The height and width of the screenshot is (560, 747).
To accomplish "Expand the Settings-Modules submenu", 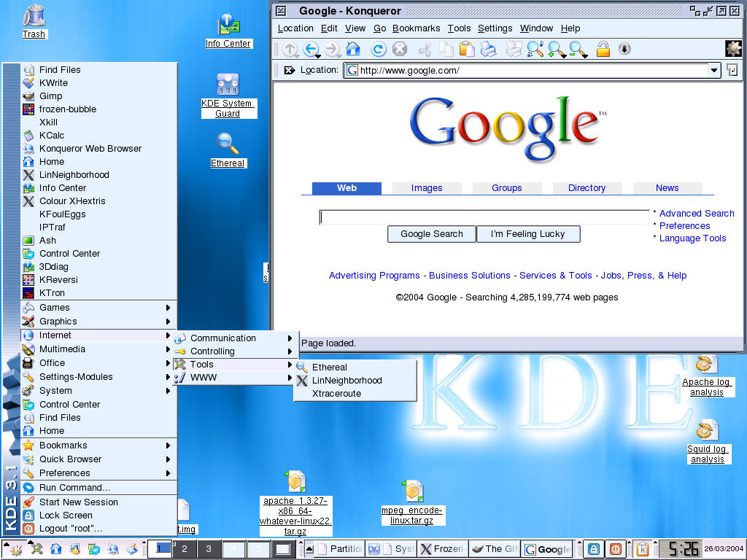I will click(x=98, y=377).
